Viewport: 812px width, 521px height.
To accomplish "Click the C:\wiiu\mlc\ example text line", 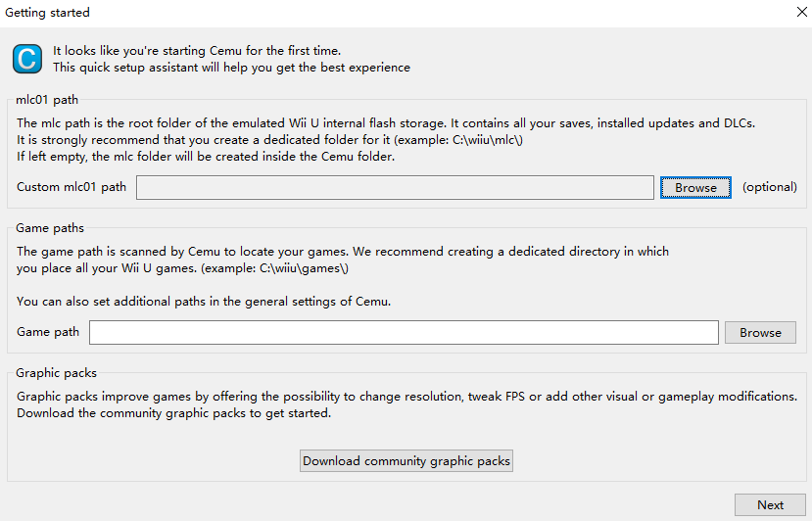I will 269,139.
